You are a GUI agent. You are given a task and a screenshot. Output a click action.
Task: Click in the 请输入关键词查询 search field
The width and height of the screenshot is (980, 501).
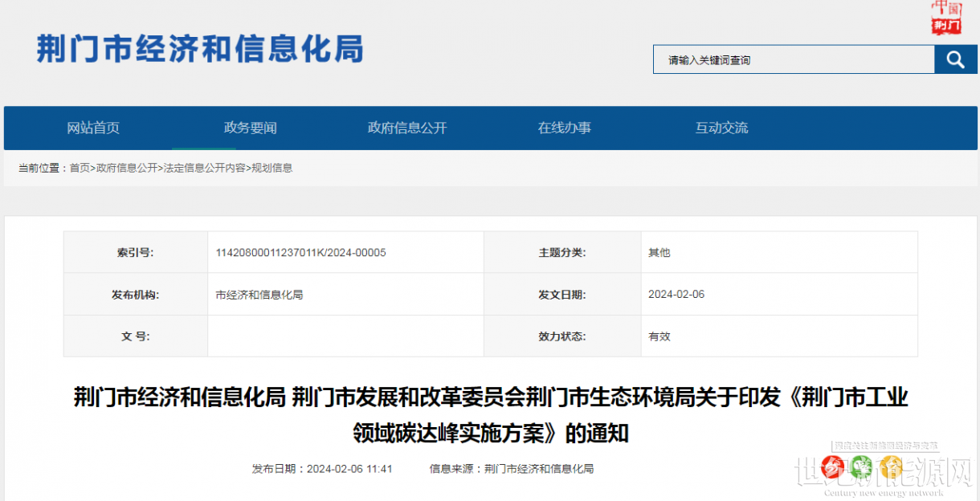click(x=794, y=60)
